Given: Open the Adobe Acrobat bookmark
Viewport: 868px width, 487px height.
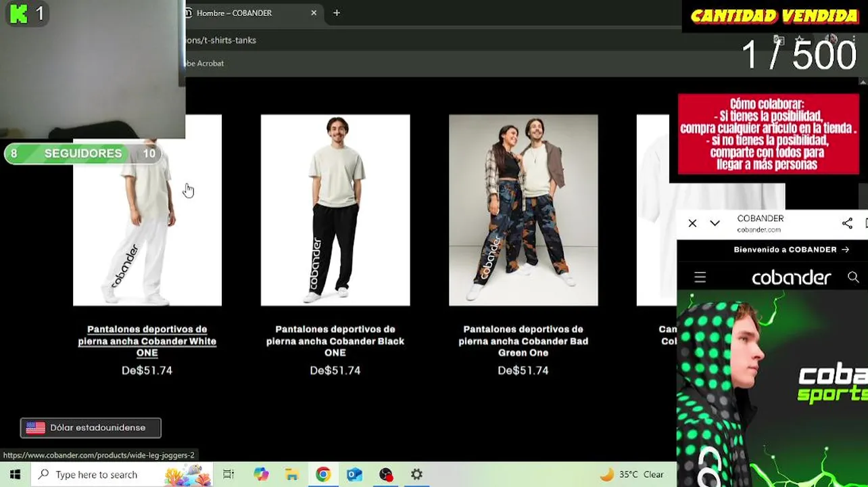Looking at the screenshot, I should tap(204, 63).
